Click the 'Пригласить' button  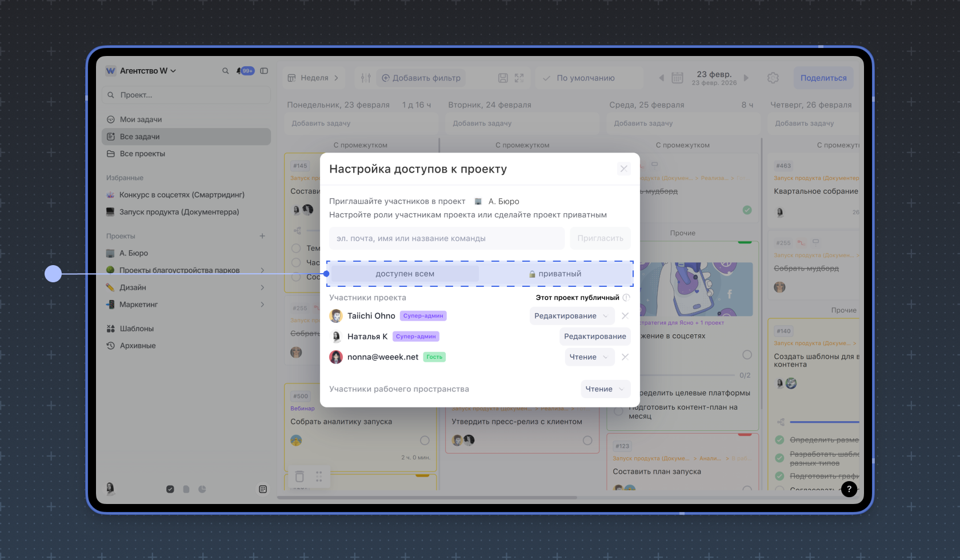coord(600,238)
